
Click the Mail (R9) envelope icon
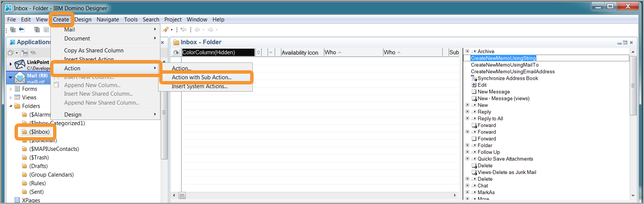pos(20,78)
